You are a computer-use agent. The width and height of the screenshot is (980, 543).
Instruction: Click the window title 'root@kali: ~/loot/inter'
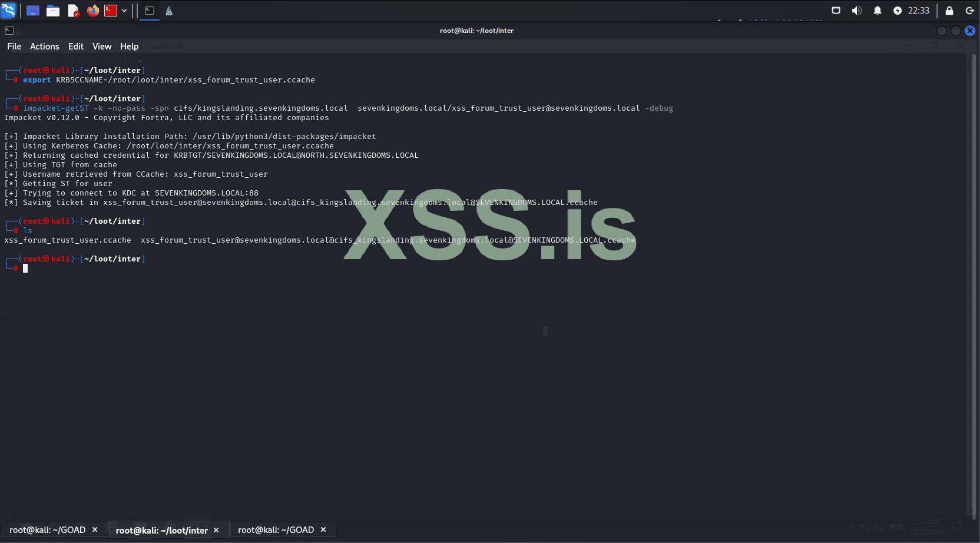pos(476,31)
